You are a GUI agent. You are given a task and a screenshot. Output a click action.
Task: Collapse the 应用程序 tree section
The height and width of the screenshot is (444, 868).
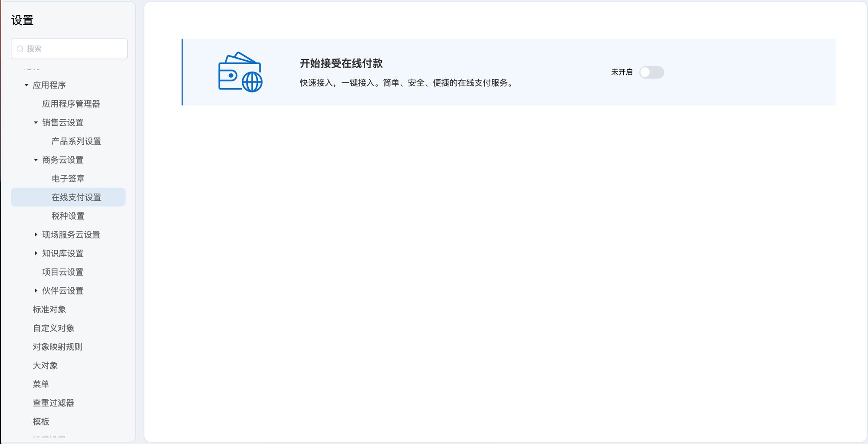(x=26, y=85)
